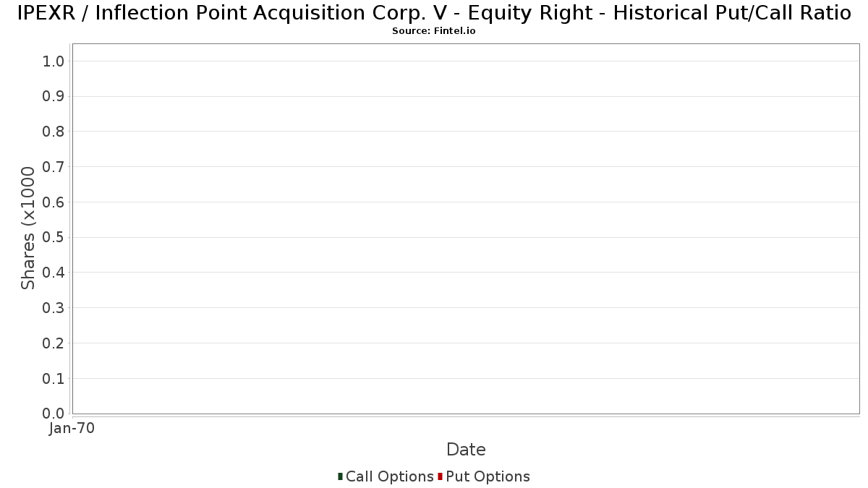Toggle the Call Options legend label
Viewport: 868px width, 488px height.
389,476
